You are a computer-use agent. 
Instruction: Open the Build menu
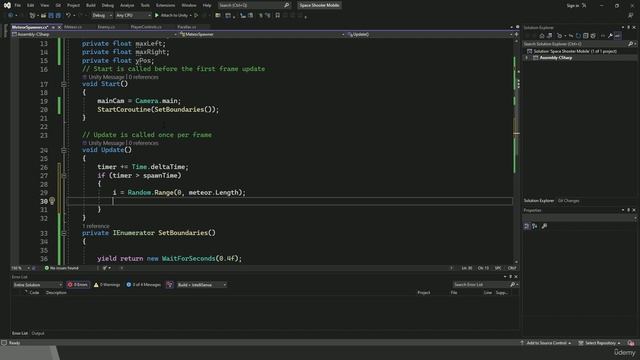coord(91,5)
